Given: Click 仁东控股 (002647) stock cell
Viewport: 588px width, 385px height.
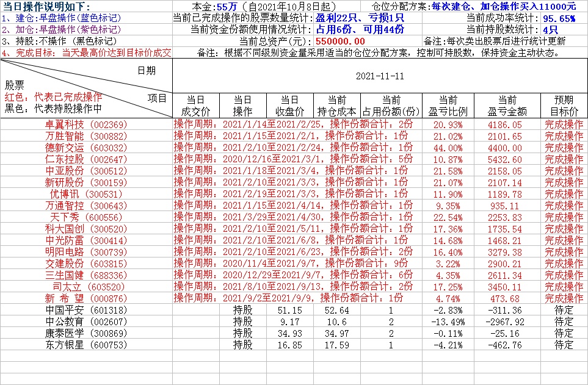Looking at the screenshot, I should tap(86, 159).
